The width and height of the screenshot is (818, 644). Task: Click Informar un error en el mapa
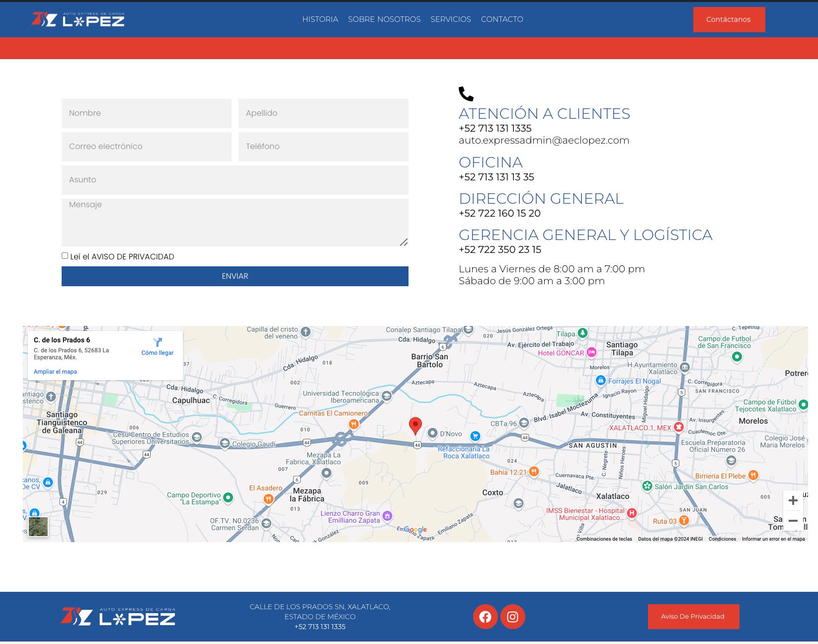click(x=773, y=539)
